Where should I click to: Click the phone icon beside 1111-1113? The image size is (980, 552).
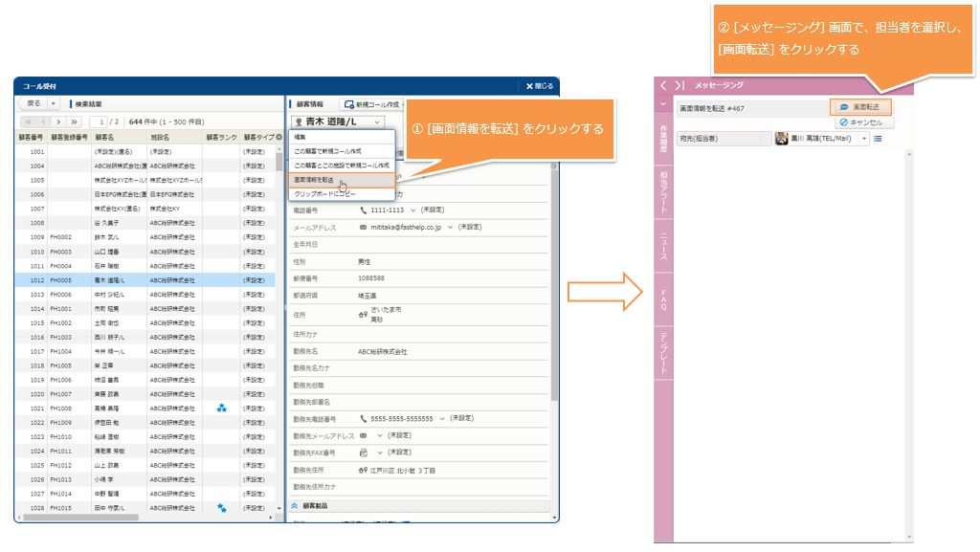[364, 210]
